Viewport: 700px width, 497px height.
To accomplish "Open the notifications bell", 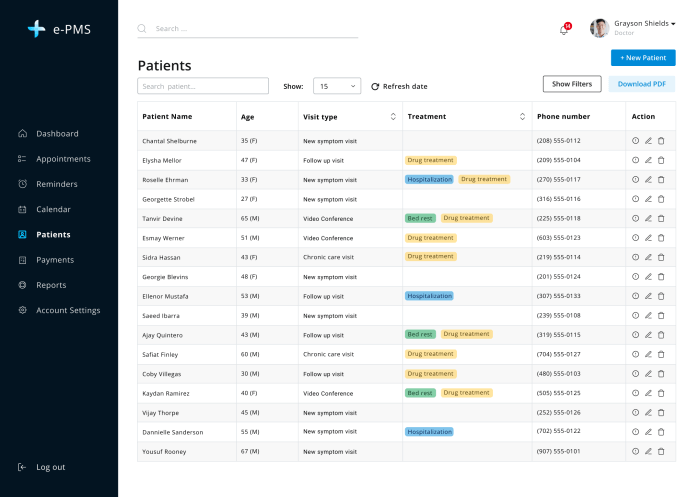I will click(564, 30).
